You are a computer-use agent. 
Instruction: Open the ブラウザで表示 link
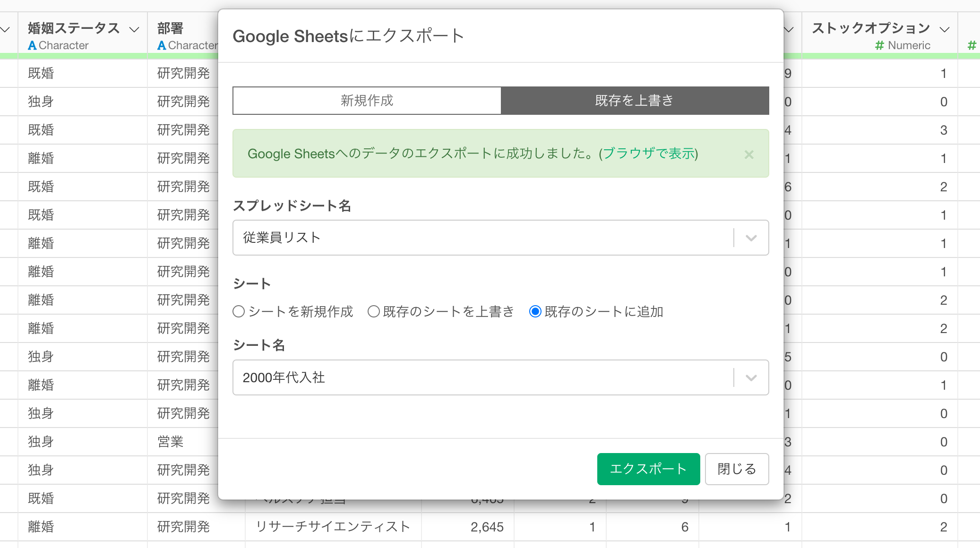pyautogui.click(x=648, y=154)
